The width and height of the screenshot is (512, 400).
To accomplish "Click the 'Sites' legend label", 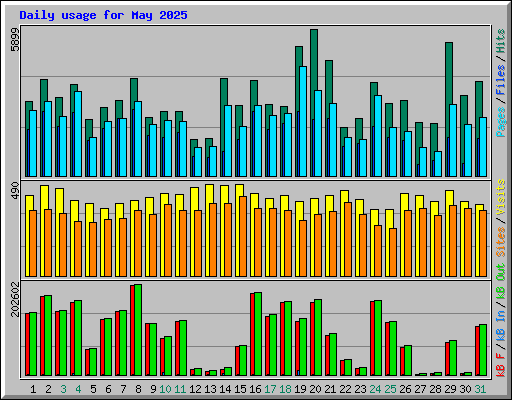I will pyautogui.click(x=501, y=242).
